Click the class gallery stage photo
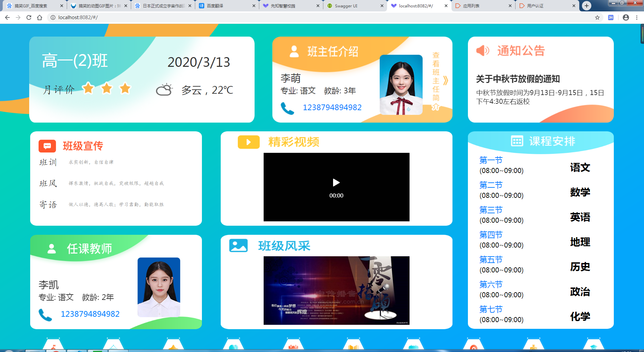 (x=336, y=290)
